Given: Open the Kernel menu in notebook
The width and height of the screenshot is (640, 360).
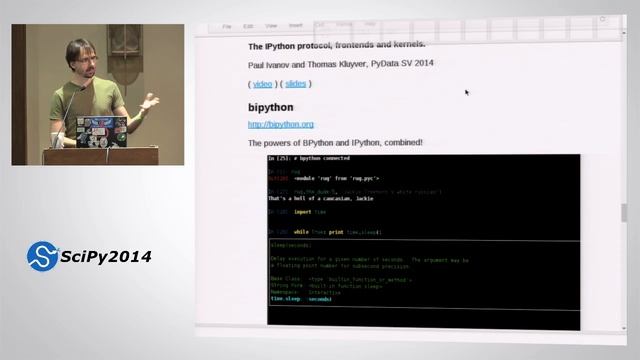Looking at the screenshot, I should (344, 24).
